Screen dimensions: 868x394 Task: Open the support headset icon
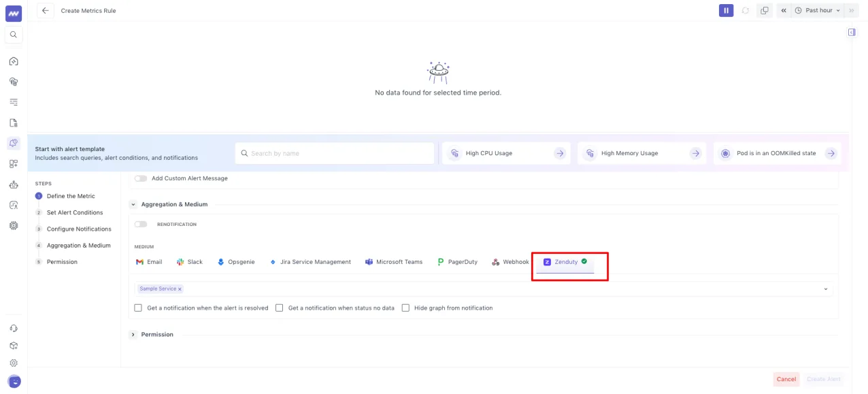click(14, 329)
